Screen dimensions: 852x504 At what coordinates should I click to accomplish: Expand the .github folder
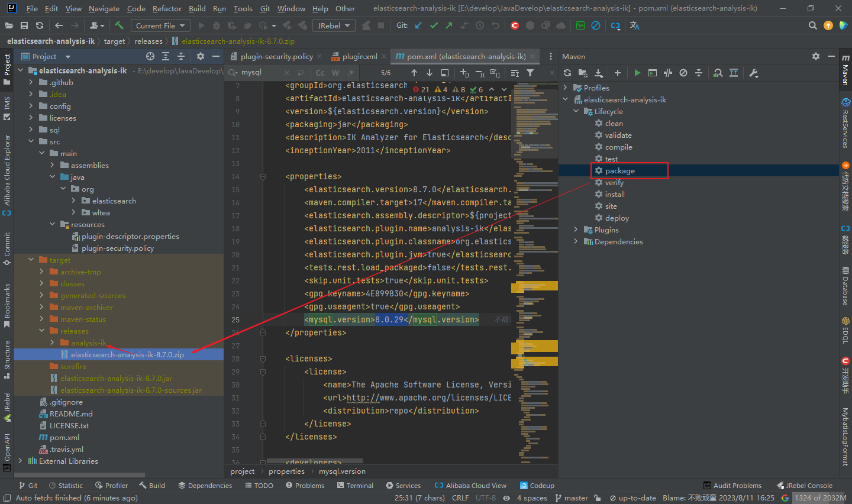point(31,82)
